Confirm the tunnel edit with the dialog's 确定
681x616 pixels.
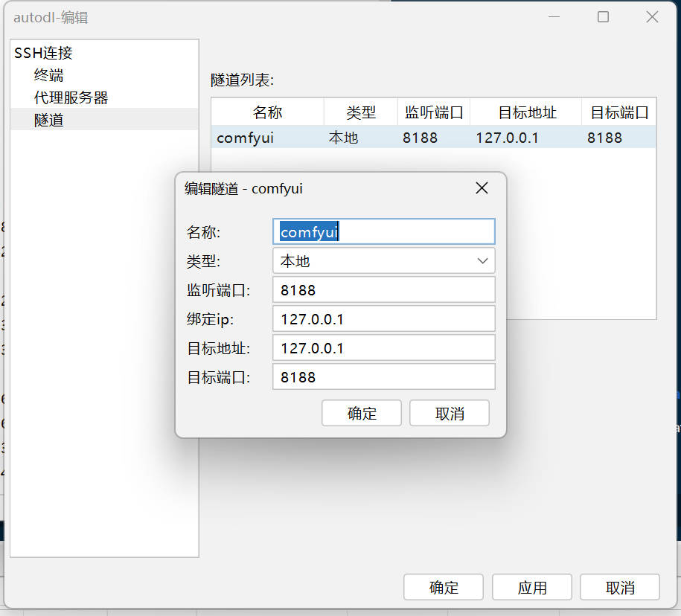click(362, 414)
